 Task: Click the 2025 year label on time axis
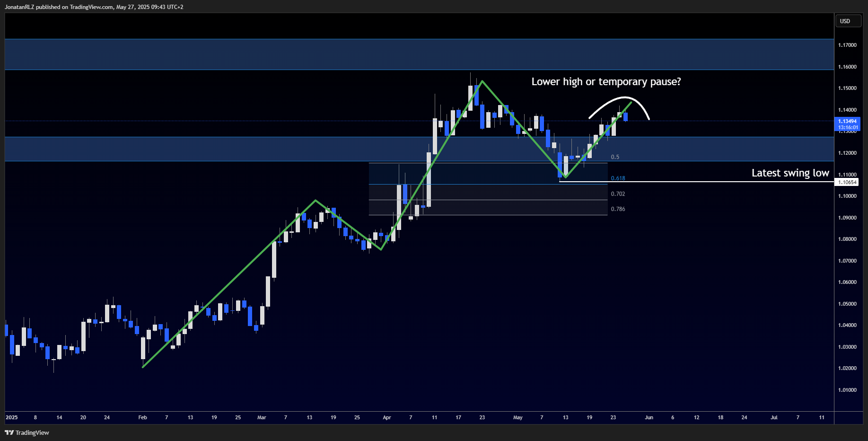click(x=11, y=417)
